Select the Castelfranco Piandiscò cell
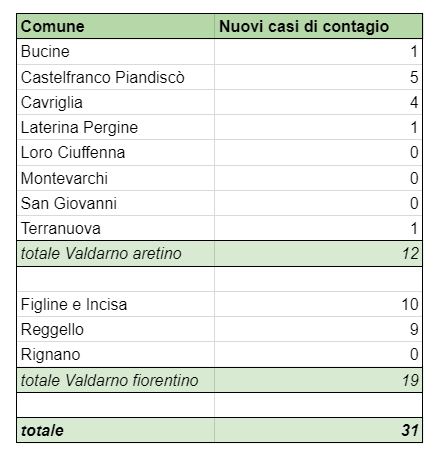The width and height of the screenshot is (433, 458). 115,77
